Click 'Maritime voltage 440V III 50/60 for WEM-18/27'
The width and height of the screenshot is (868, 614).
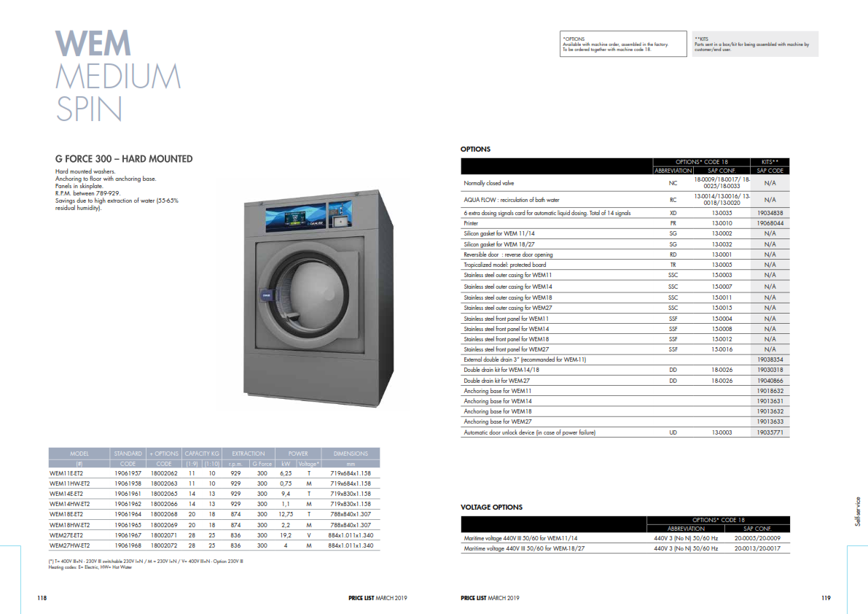point(524,548)
